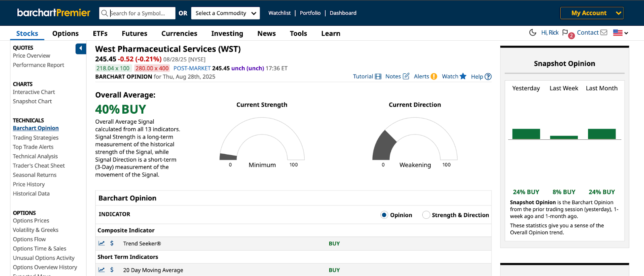Click the 218.04 x 100 bid quote
The height and width of the screenshot is (276, 644).
pos(113,68)
